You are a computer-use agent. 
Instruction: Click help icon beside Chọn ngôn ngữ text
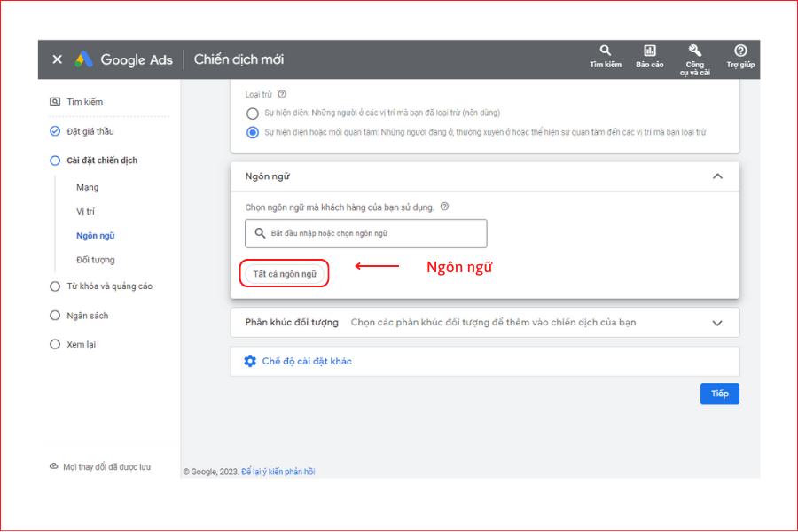pos(444,207)
